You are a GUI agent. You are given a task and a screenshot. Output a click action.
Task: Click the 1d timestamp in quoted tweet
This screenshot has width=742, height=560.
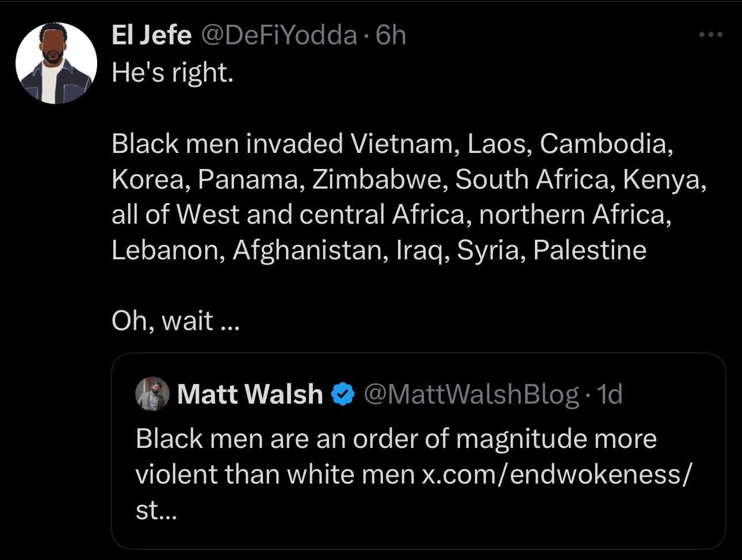pyautogui.click(x=610, y=394)
